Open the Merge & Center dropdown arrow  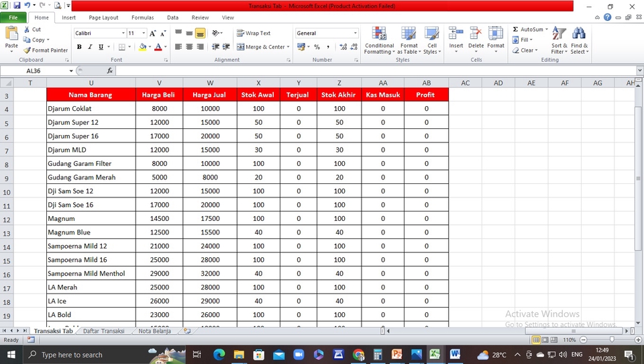[x=288, y=47]
